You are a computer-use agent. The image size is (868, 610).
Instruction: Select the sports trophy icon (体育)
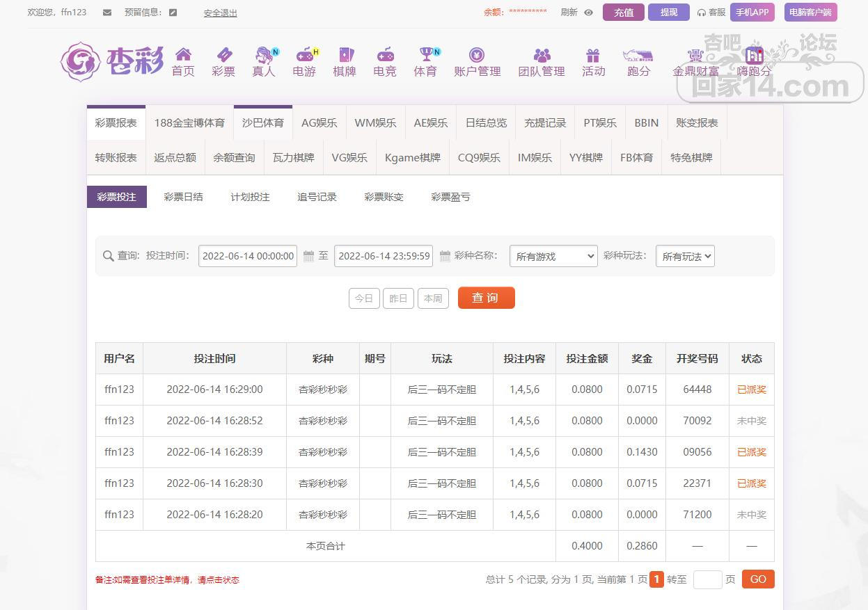425,55
